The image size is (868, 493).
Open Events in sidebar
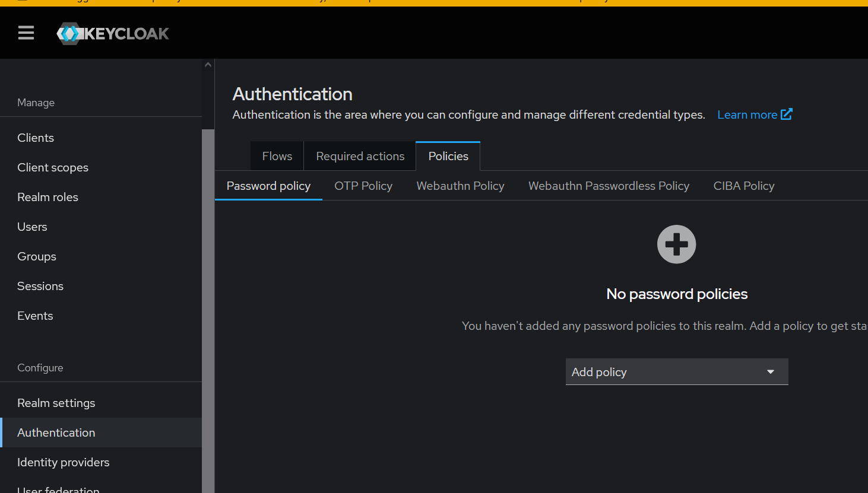pyautogui.click(x=101, y=316)
